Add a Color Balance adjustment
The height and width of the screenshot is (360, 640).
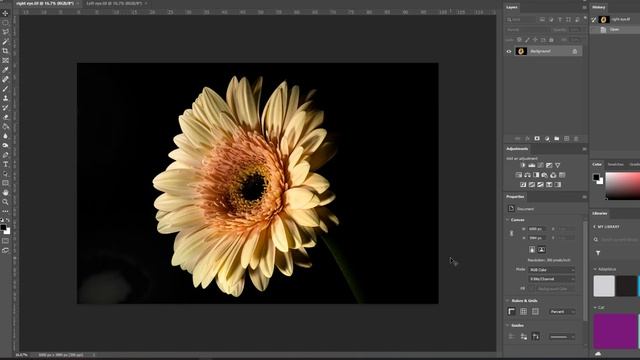tap(527, 175)
